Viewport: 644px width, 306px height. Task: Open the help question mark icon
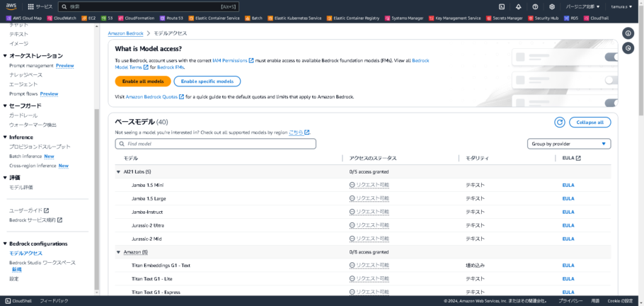pyautogui.click(x=535, y=6)
